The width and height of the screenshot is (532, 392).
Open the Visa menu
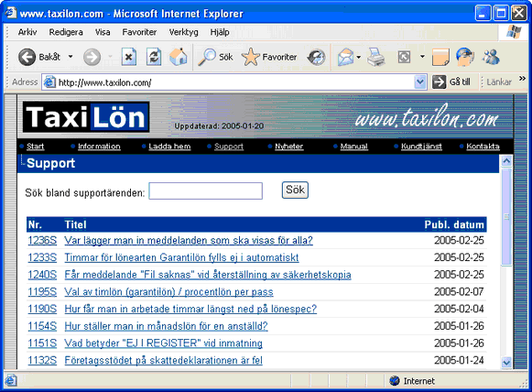click(103, 32)
